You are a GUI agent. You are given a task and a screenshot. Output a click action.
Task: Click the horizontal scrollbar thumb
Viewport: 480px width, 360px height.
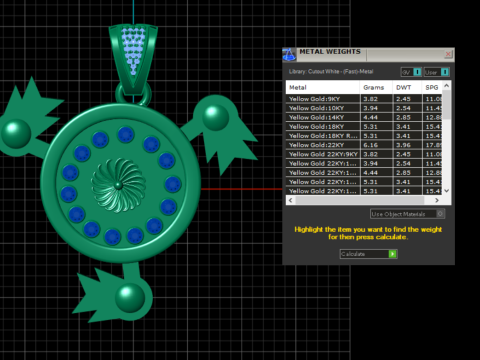point(359,200)
